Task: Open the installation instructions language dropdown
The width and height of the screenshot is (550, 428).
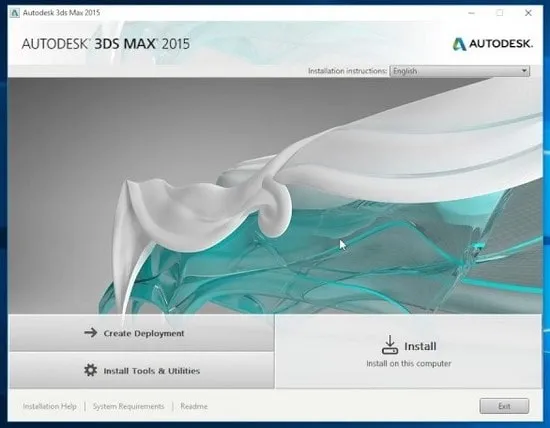Action: click(x=460, y=71)
